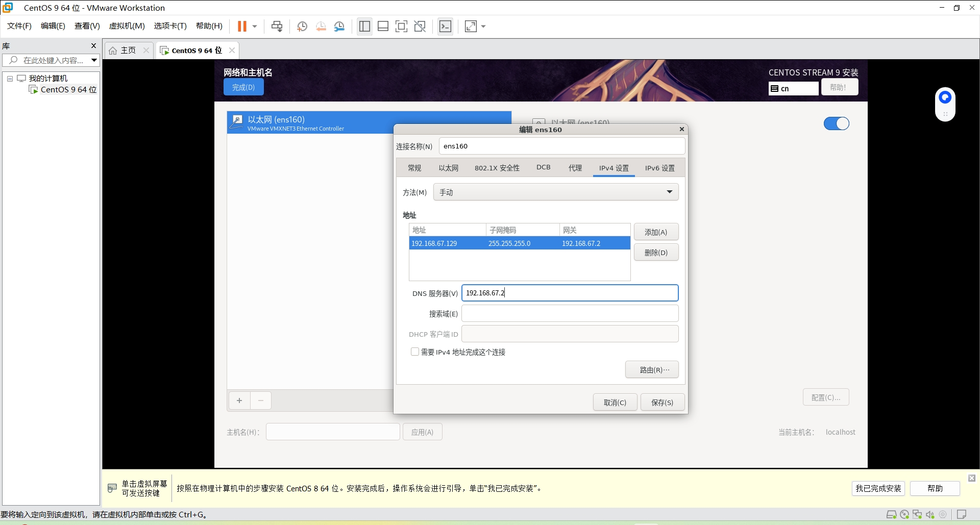The image size is (980, 525).
Task: Open the 编辑(E) menu
Action: (x=53, y=26)
